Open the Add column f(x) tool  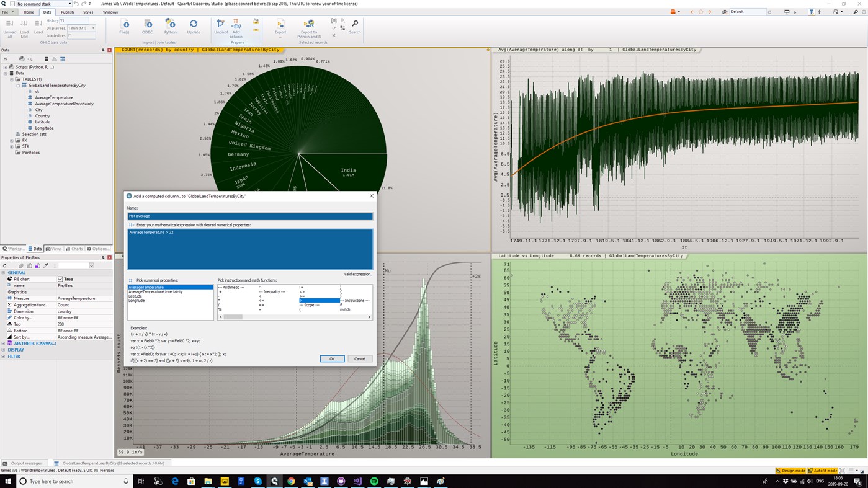pyautogui.click(x=237, y=26)
